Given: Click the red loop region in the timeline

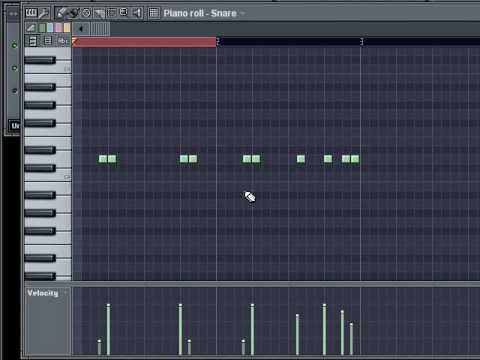Looking at the screenshot, I should pos(144,42).
